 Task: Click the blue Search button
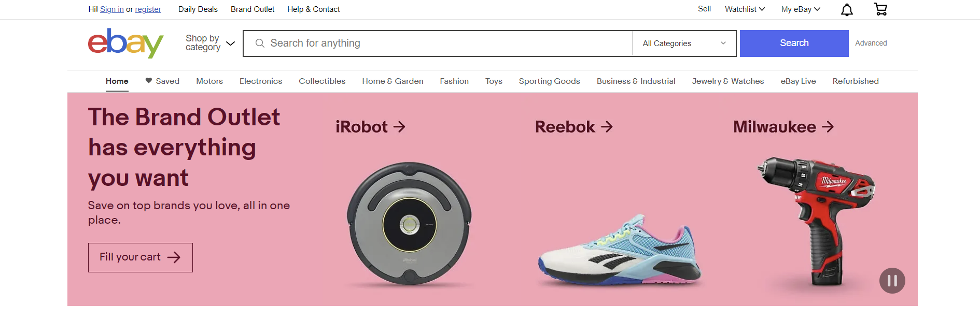click(794, 43)
